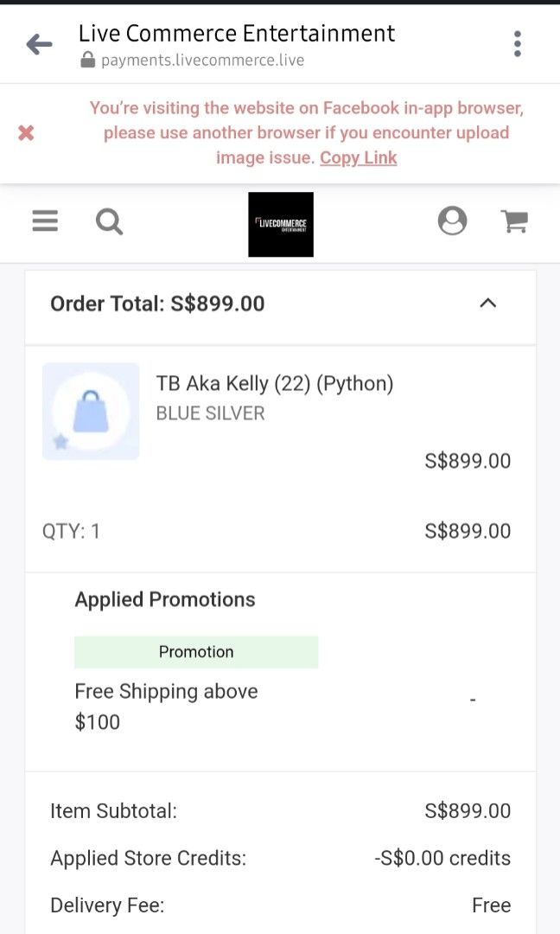Click the padlock icon beside the URL
Screen dimensions: 560x934
[89, 60]
